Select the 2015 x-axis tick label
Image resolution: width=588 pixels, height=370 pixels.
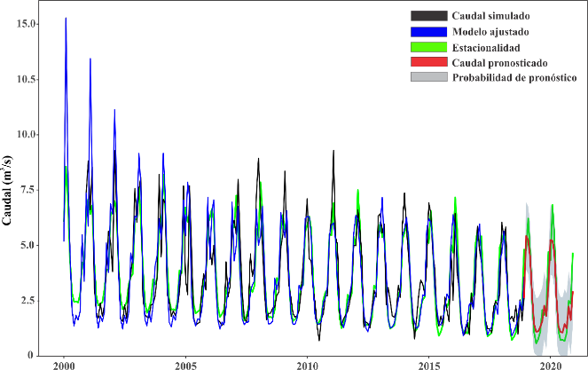click(x=428, y=365)
